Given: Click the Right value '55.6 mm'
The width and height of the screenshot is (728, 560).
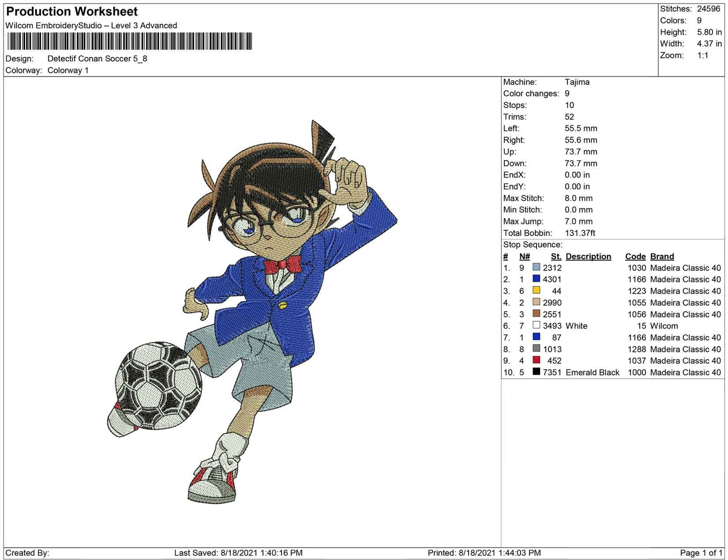Looking at the screenshot, I should [x=581, y=140].
